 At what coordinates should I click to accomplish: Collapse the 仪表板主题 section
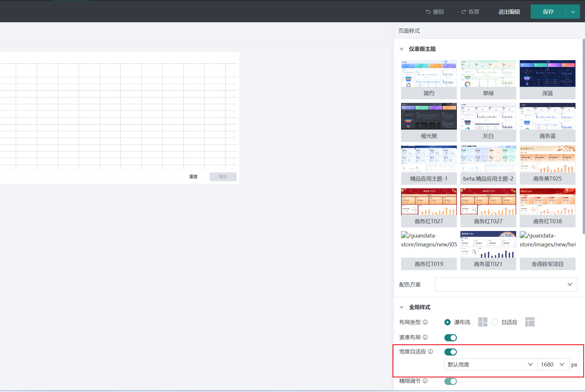click(402, 49)
